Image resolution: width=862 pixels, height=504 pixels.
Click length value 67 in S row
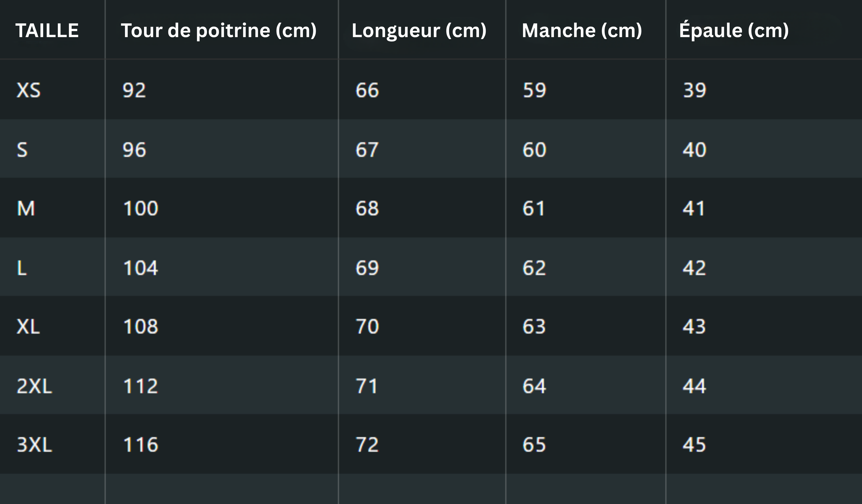point(367,150)
